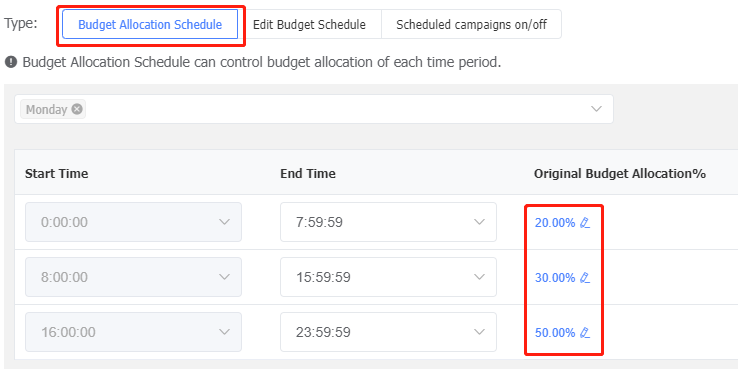Open the 23:59:59 End Time dropdown
This screenshot has width=738, height=369.
pos(388,332)
